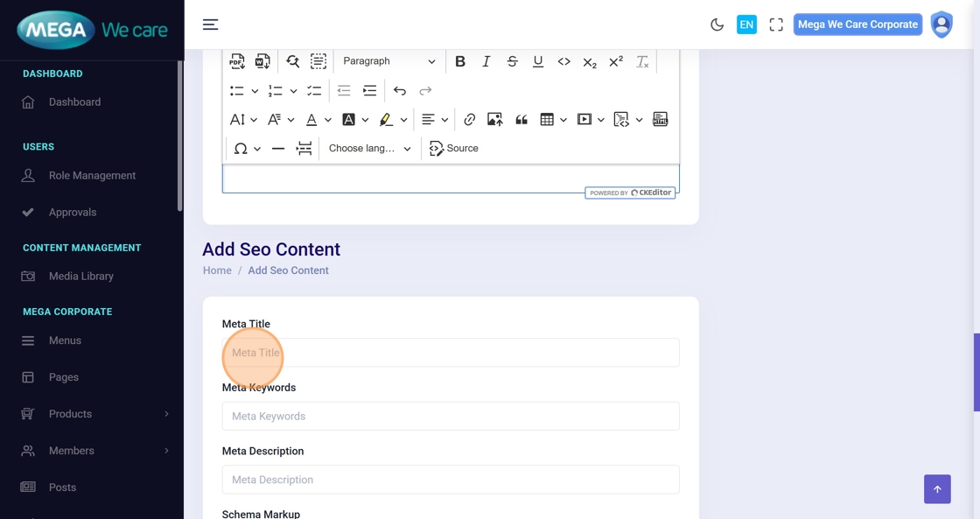Screen dimensions: 980x519
Task: Expand the Products sidebar submenu
Action: tap(94, 414)
